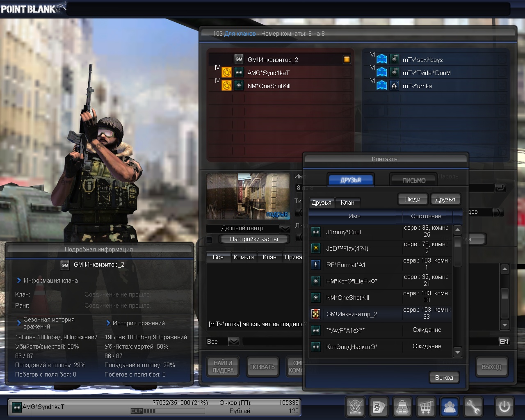The height and width of the screenshot is (420, 525).
Task: Click the подрыв map preview thumbnail
Action: coord(248,196)
